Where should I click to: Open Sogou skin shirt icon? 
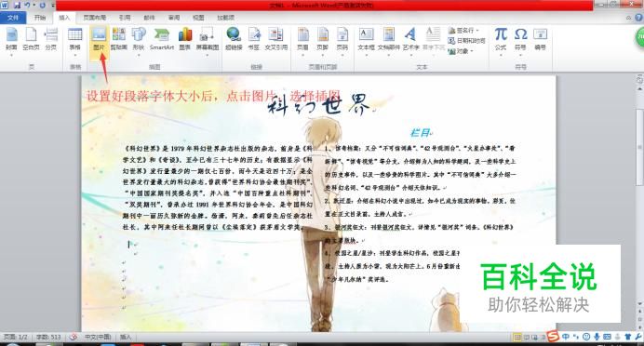click(627, 337)
